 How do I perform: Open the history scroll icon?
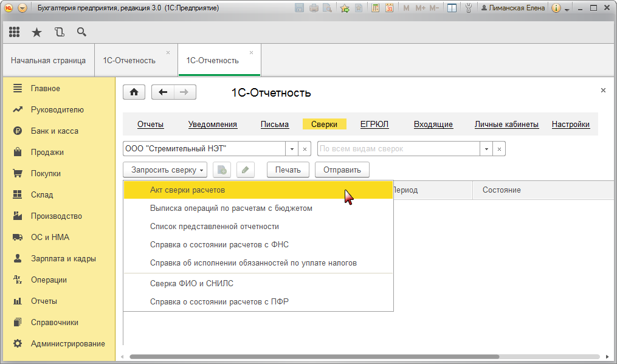(x=59, y=32)
